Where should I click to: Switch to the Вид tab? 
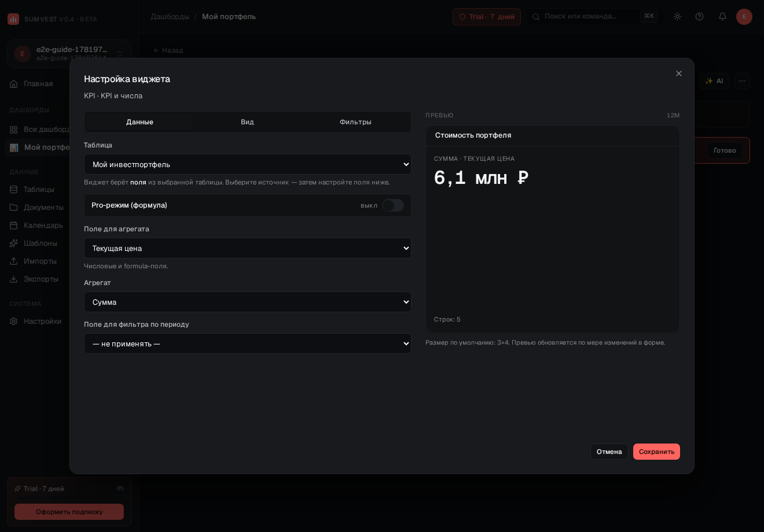pyautogui.click(x=247, y=122)
